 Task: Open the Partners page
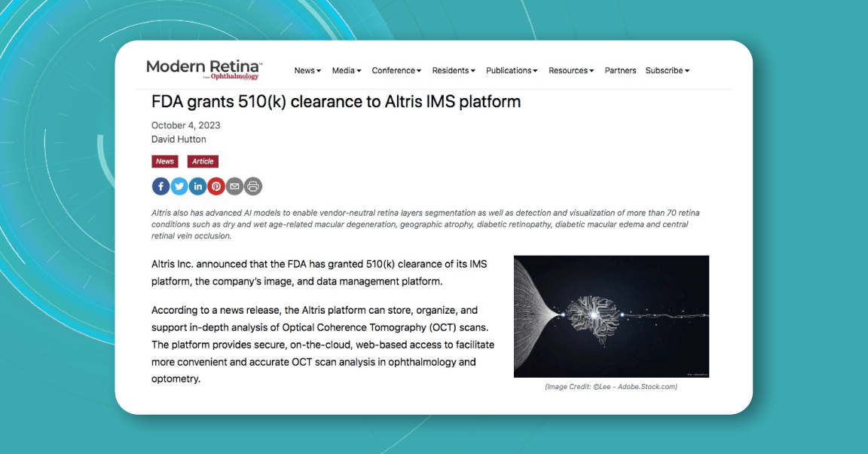(620, 70)
